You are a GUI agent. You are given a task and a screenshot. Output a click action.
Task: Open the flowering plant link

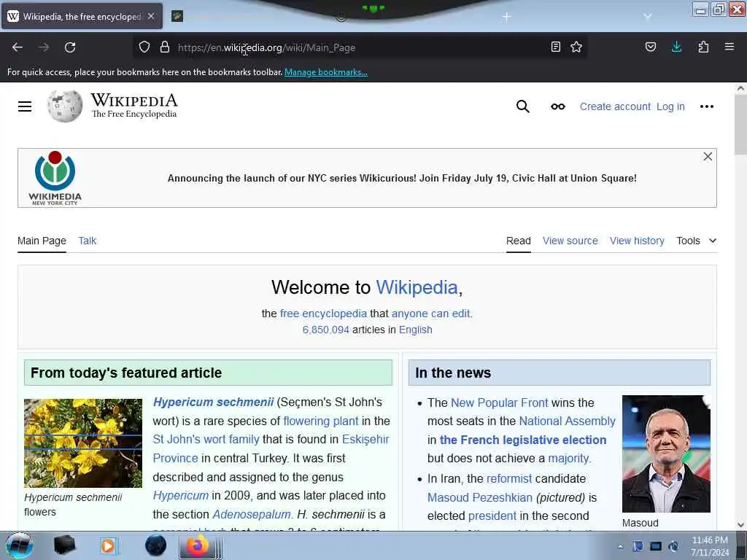click(x=321, y=421)
